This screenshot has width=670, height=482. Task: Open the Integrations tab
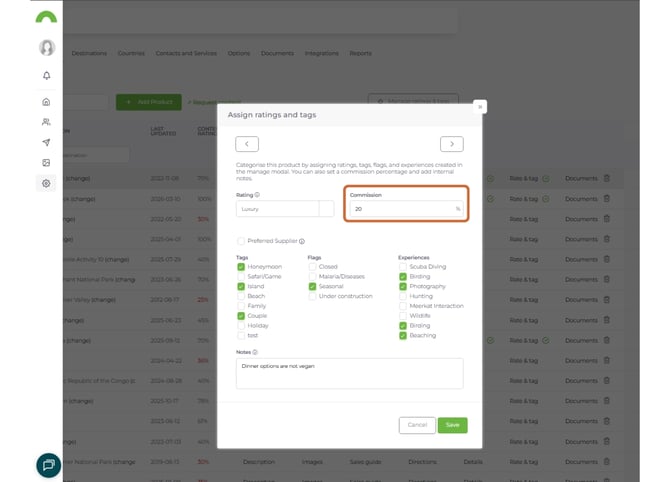pos(322,53)
